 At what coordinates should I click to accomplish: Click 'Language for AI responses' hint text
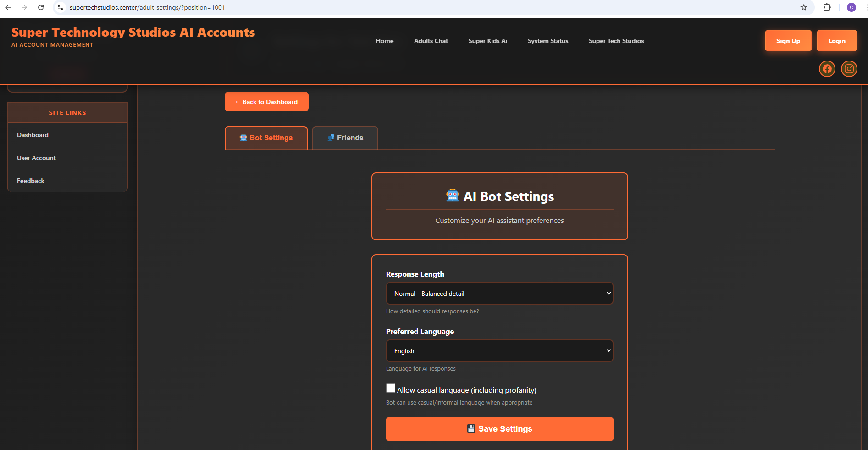click(x=421, y=368)
